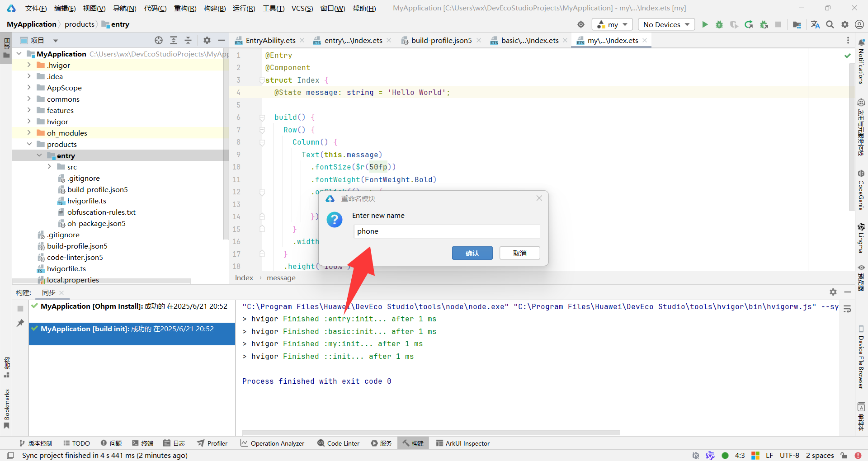This screenshot has width=868, height=461.
Task: Click the hot reload arrow icon
Action: click(749, 24)
